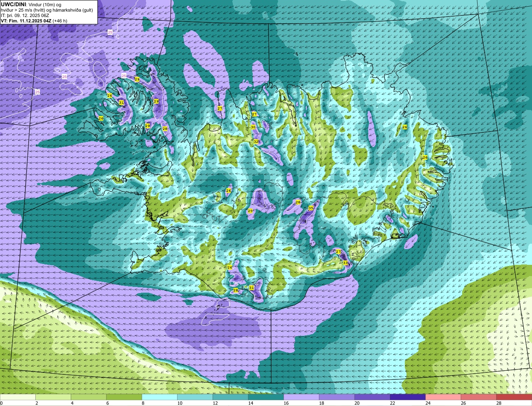Click the 'IT: þri. 09. 12. 2025 06Z' line

(25, 15)
